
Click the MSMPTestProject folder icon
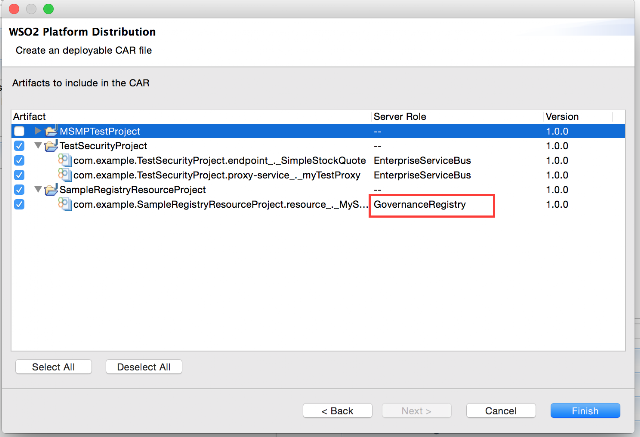pyautogui.click(x=51, y=131)
